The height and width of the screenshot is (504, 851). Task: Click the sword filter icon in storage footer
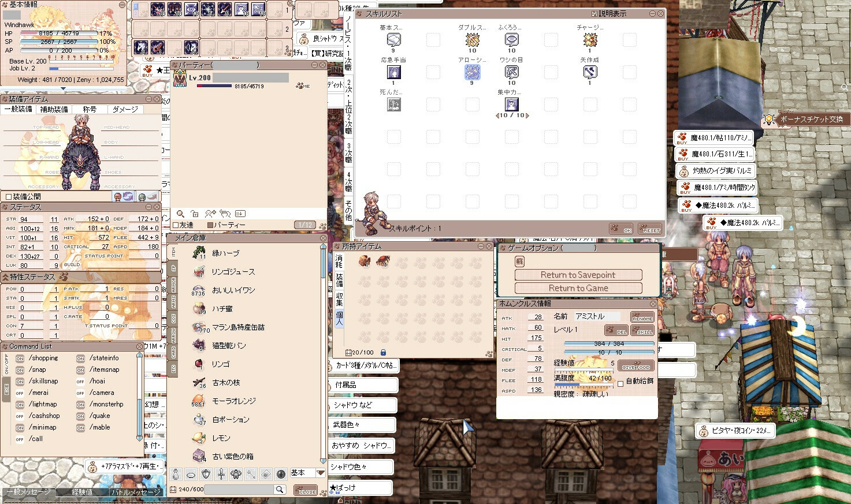click(221, 474)
